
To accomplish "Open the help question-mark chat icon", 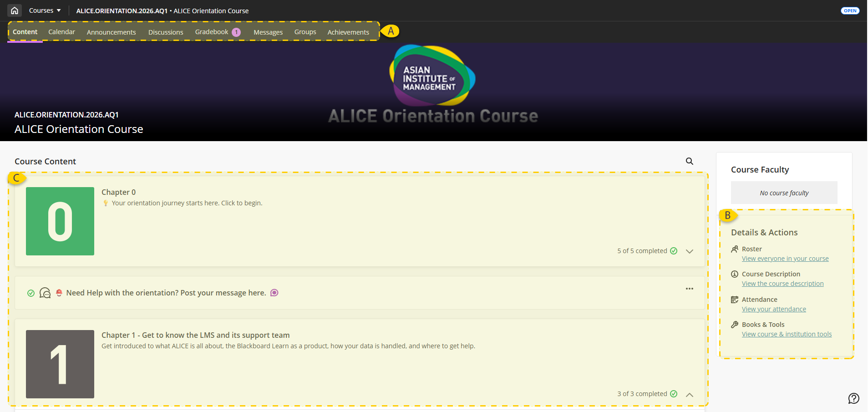I will click(x=853, y=398).
